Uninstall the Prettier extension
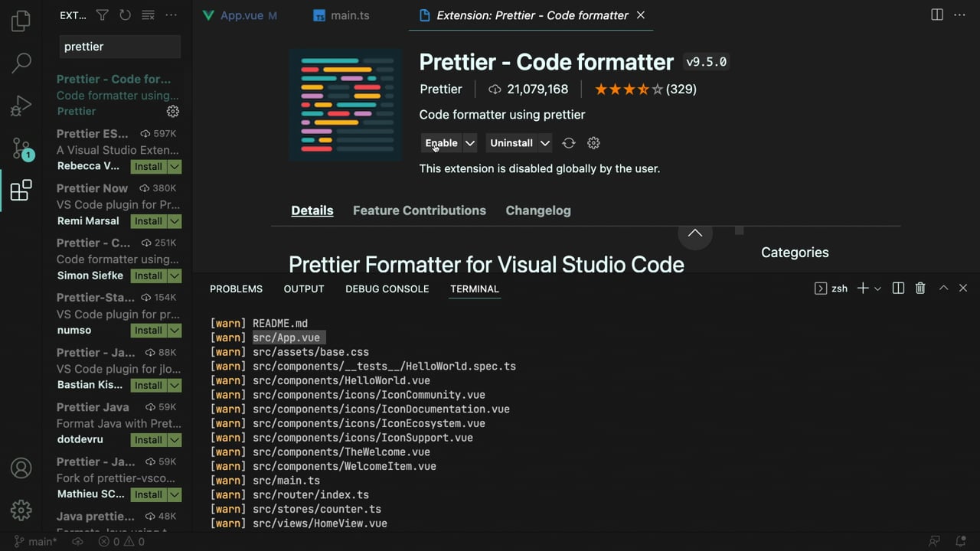Screen dimensions: 980x551 [x=511, y=143]
